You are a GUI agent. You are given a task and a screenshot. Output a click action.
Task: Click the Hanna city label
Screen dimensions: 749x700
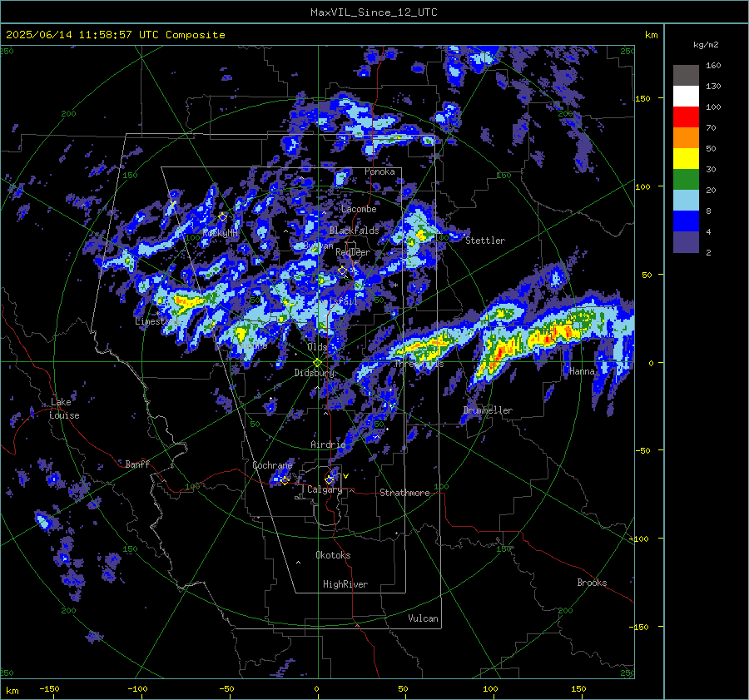[582, 371]
